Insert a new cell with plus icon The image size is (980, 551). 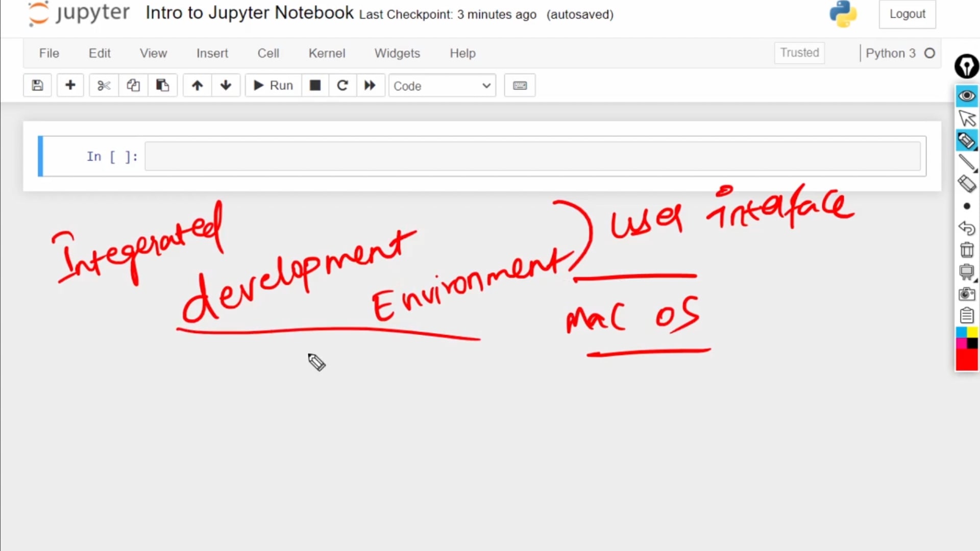point(70,85)
